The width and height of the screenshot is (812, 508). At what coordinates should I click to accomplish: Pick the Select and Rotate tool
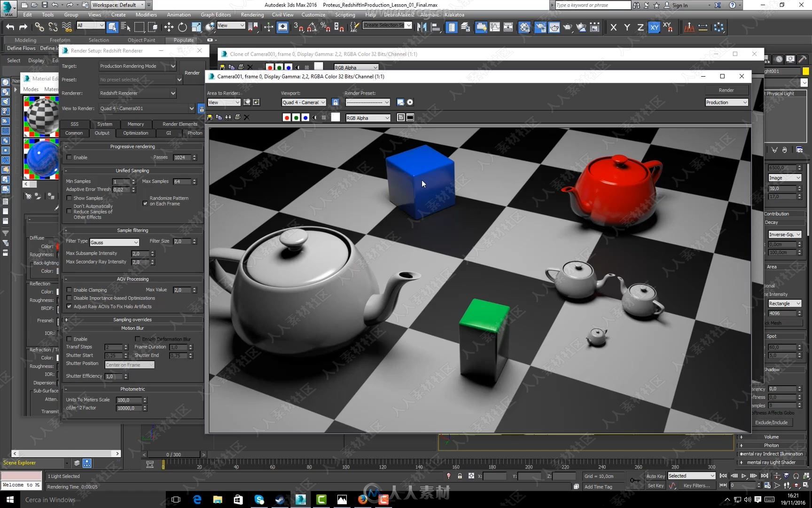click(x=182, y=27)
